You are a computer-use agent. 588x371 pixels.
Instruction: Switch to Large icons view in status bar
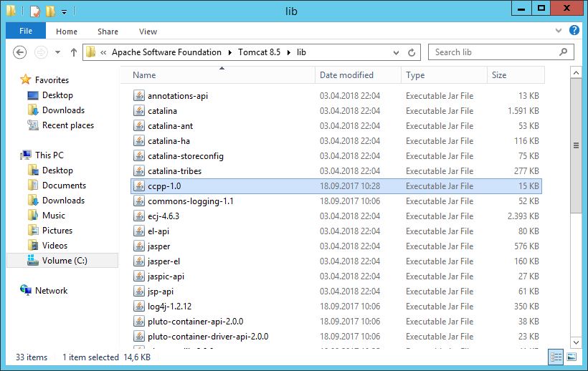click(x=572, y=357)
